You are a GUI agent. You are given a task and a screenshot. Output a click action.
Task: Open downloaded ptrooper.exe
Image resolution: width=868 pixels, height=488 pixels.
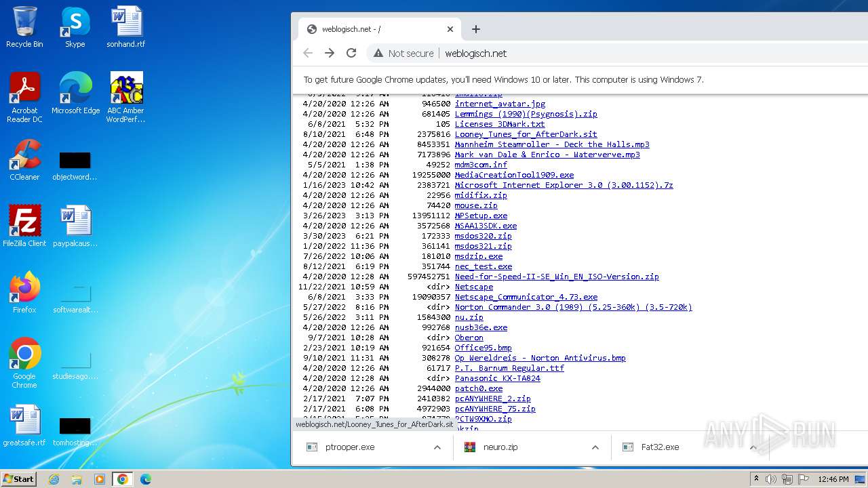pyautogui.click(x=350, y=447)
